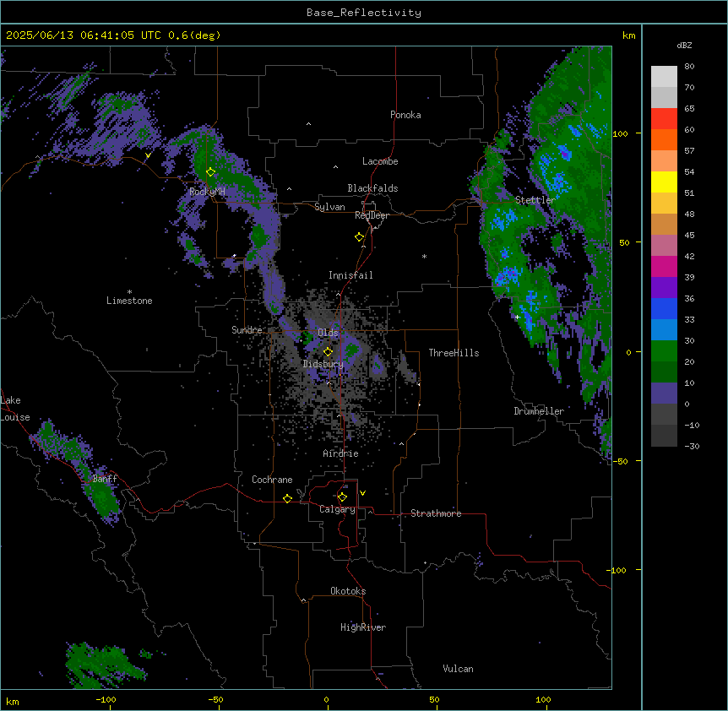Image resolution: width=728 pixels, height=711 pixels.
Task: Select the bright green 20-30 dBZ swatch
Action: tap(664, 351)
